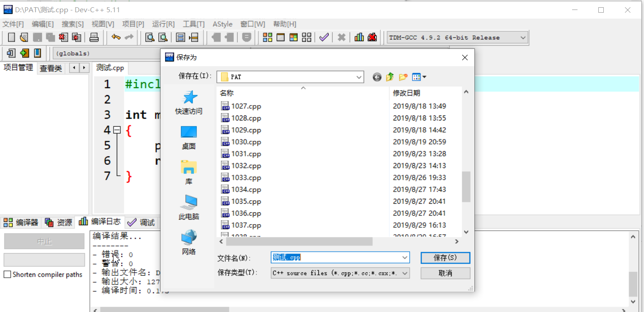Viewport: 644px width, 312px height.
Task: Click the Rebuild All toolbar icon
Action: coord(307,37)
